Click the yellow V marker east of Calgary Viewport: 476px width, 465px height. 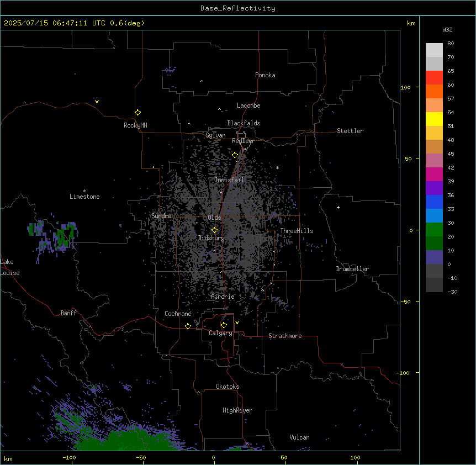tap(237, 323)
